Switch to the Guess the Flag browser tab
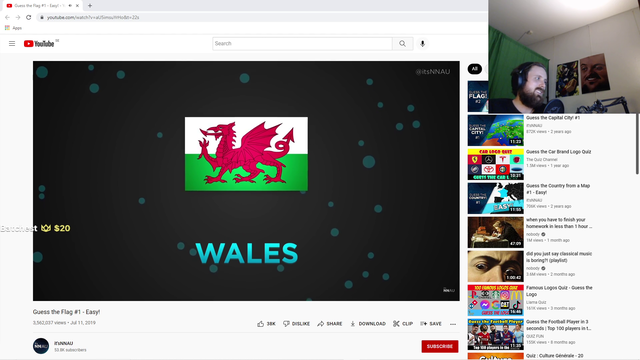This screenshot has height=360, width=640. (x=41, y=6)
